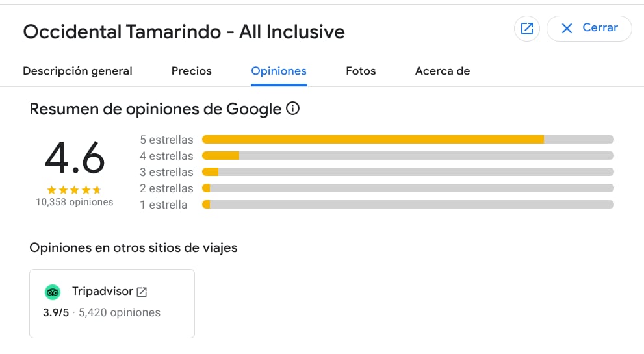
Task: Open Tripadvisor external link icon
Action: coord(142,292)
